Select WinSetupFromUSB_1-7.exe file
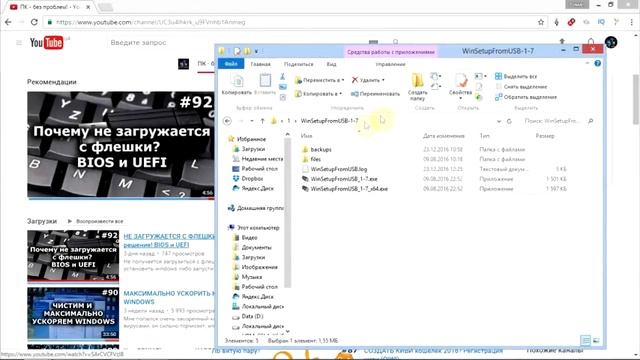 point(344,179)
